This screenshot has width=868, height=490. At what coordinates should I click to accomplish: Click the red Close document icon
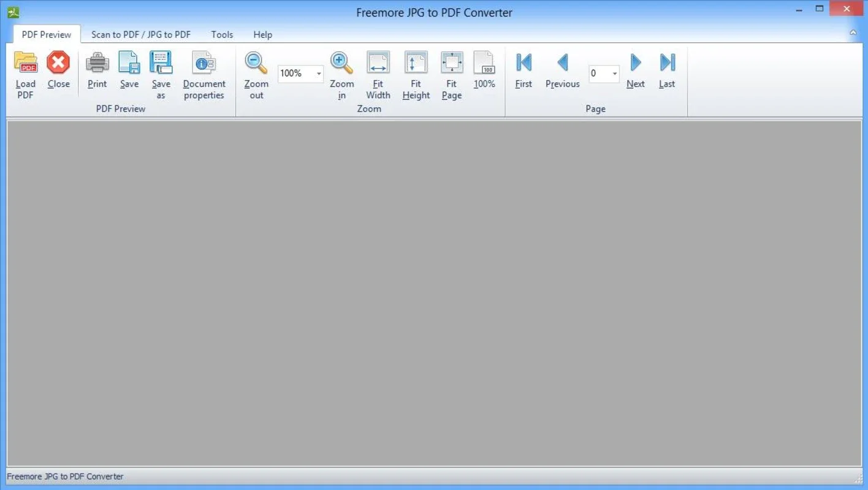(58, 62)
